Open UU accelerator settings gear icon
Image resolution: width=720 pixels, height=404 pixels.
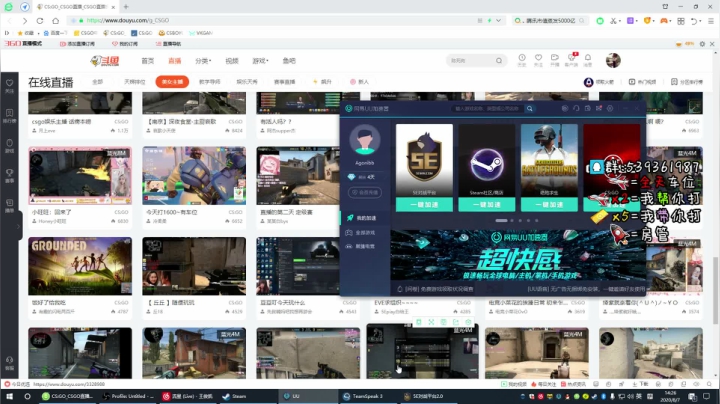(610, 108)
